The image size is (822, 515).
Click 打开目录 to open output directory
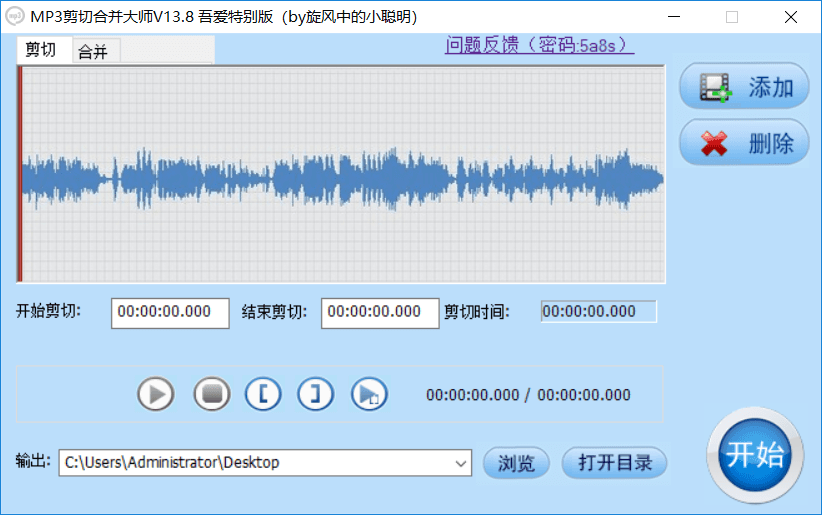coord(614,463)
